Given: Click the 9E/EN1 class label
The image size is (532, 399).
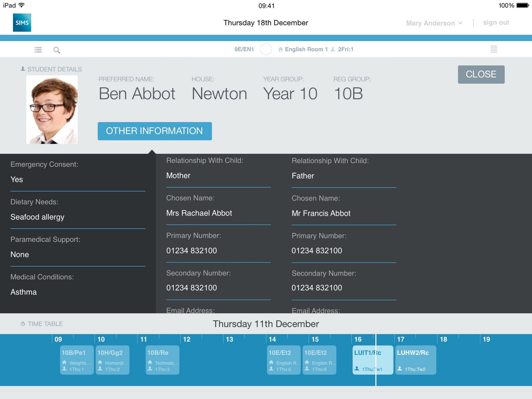Looking at the screenshot, I should (244, 49).
